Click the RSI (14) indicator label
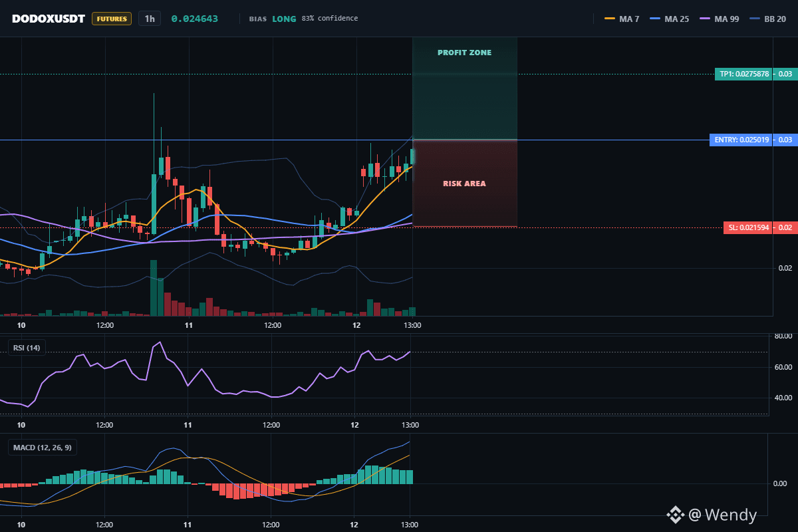 [x=27, y=347]
